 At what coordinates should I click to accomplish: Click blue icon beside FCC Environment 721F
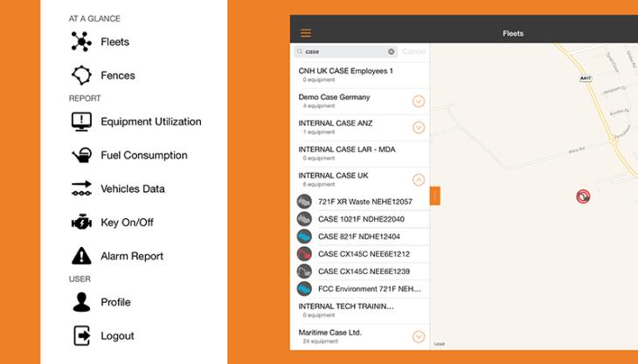304,289
